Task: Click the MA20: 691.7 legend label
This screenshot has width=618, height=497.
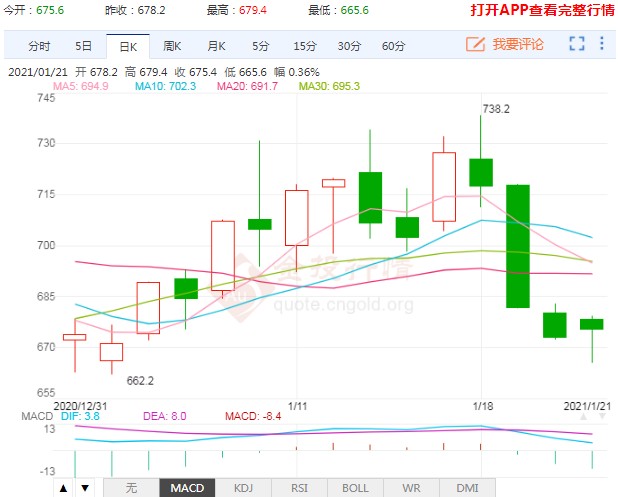Action: (247, 86)
